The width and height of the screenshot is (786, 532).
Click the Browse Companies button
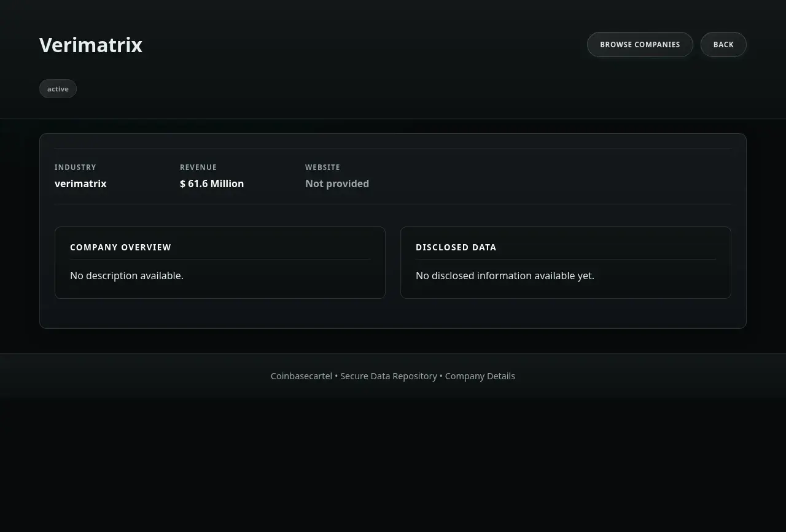pos(640,45)
